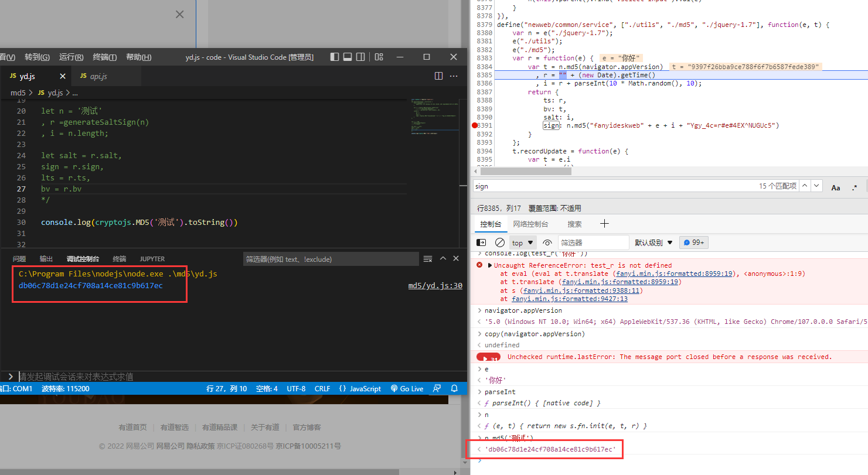Toggle primary sidebar layout icon in VS Code
Image resolution: width=868 pixels, height=475 pixels.
pos(335,57)
